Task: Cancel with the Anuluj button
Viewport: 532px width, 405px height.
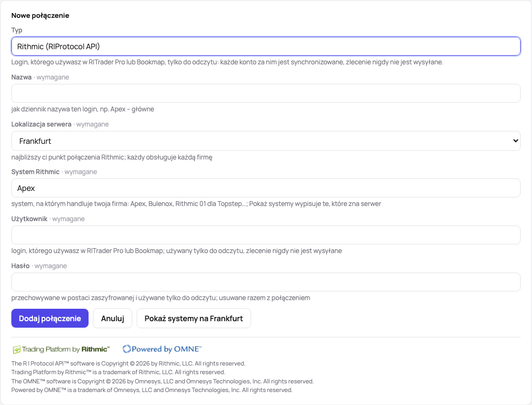Action: pyautogui.click(x=113, y=318)
